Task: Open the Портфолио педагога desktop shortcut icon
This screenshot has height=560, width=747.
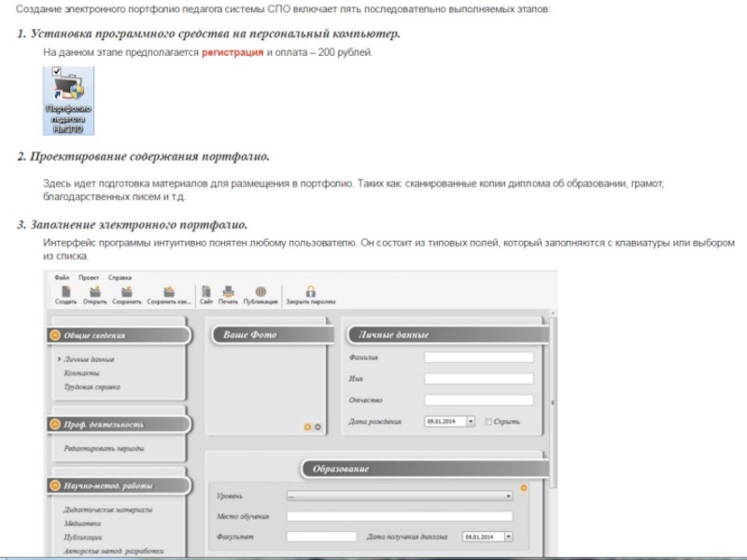Action: 68,101
